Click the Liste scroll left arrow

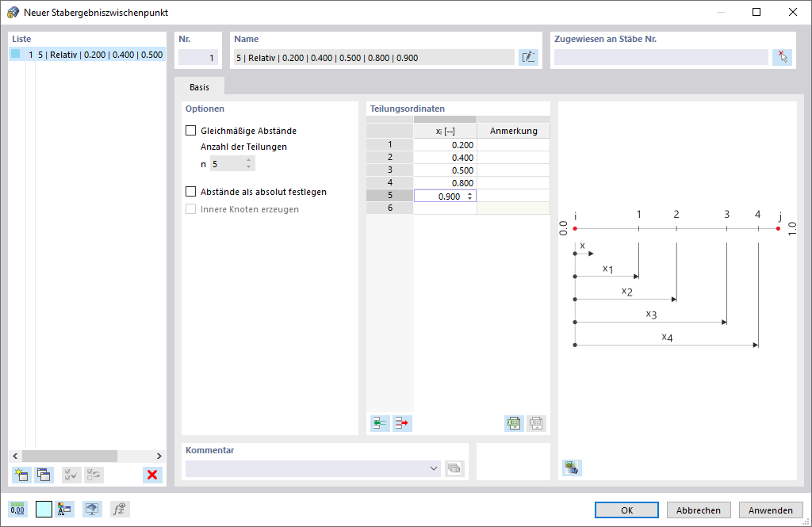click(x=15, y=456)
